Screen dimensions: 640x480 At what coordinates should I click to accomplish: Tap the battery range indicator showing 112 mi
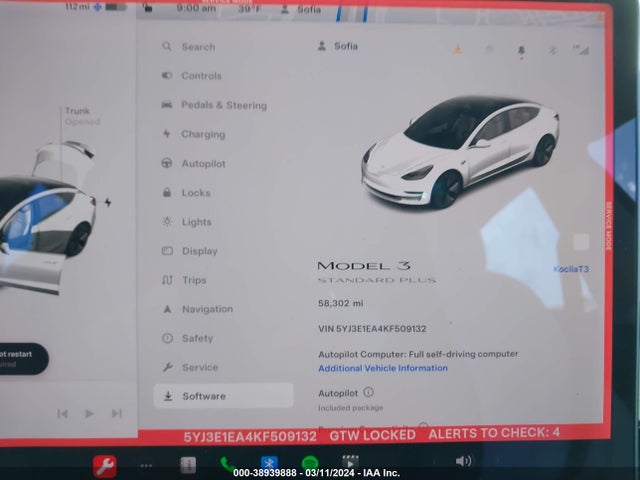tap(96, 7)
